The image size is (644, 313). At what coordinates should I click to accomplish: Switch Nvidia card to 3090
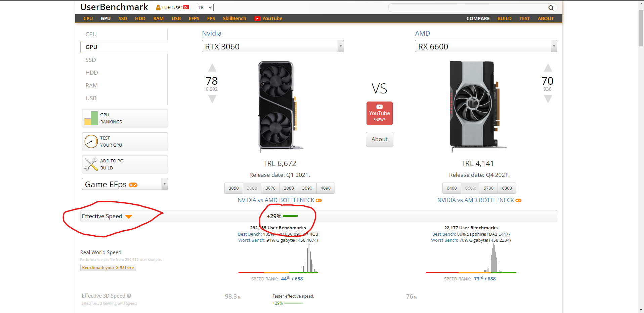pyautogui.click(x=307, y=188)
